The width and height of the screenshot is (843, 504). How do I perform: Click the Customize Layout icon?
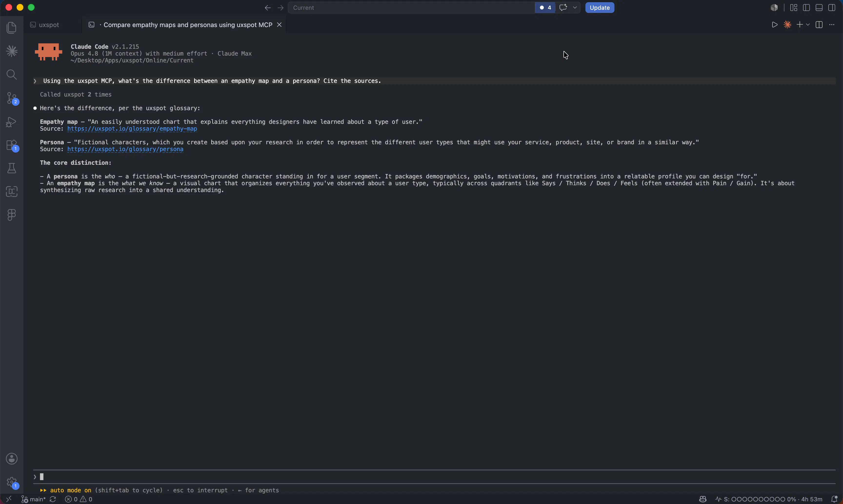coord(794,8)
